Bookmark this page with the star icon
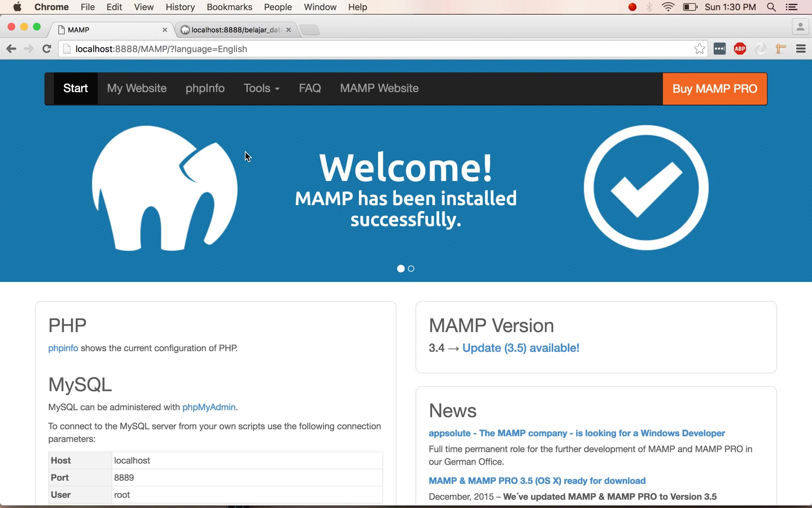Screen dimensions: 812x508 tap(699, 48)
